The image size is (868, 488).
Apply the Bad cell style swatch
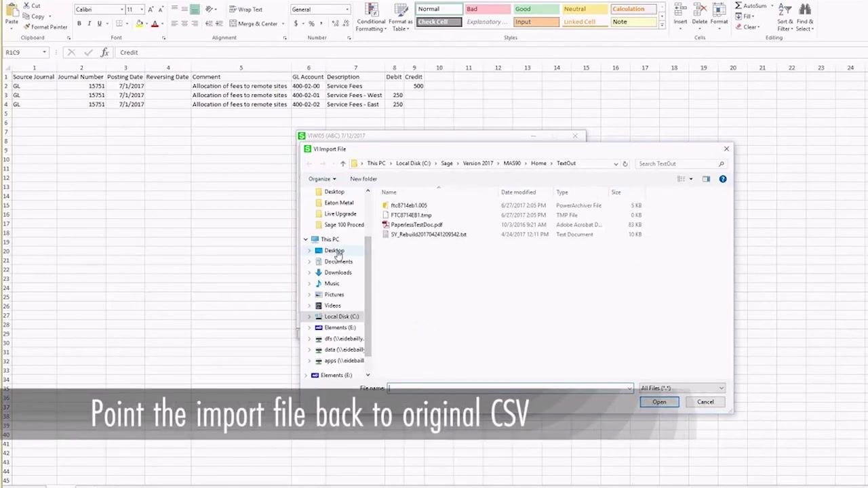tap(487, 9)
